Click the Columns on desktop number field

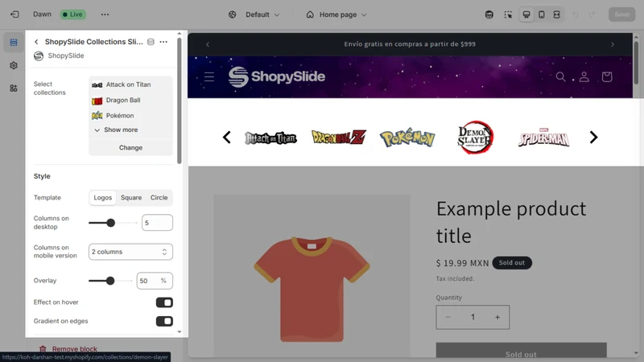pos(157,223)
